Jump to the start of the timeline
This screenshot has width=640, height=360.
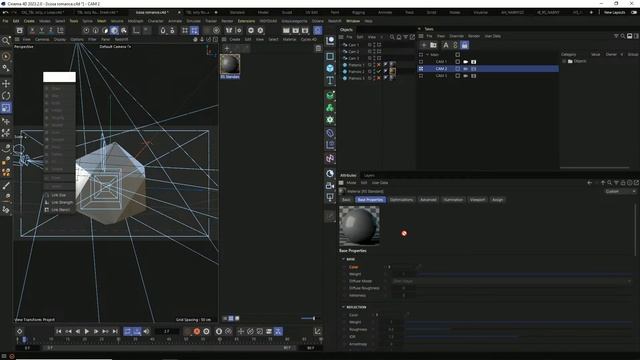(x=59, y=331)
